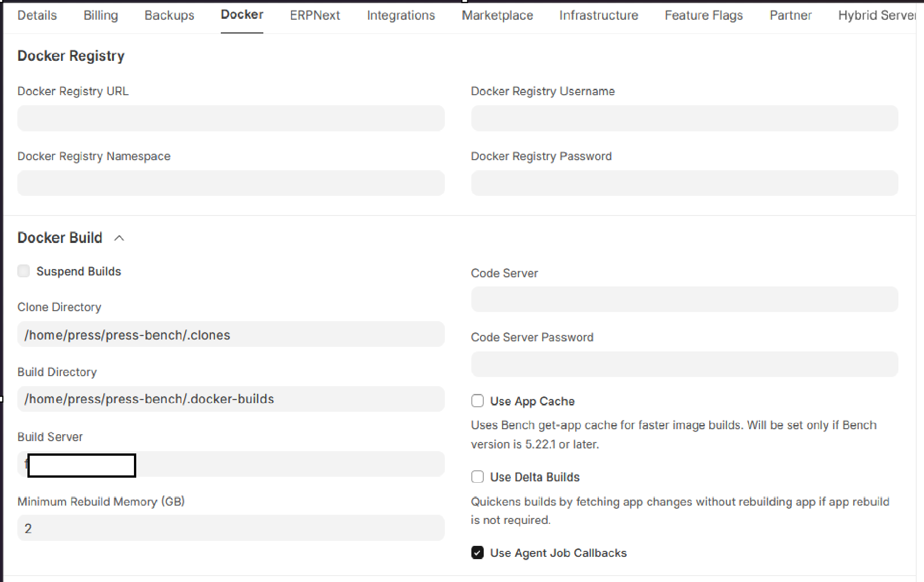
Task: Edit the Minimum Rebuild Memory field
Action: 231,528
